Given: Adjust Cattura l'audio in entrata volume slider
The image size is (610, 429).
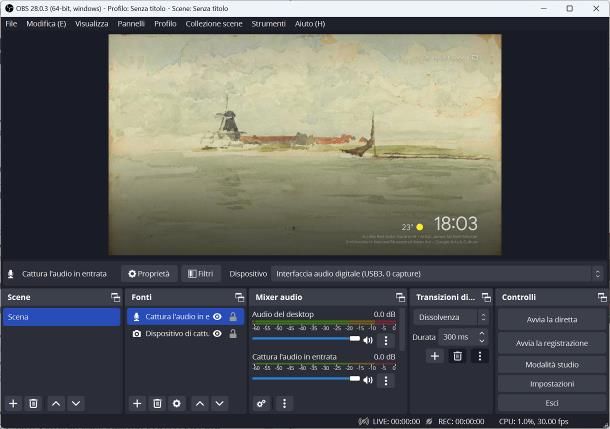Looking at the screenshot, I should [x=306, y=378].
